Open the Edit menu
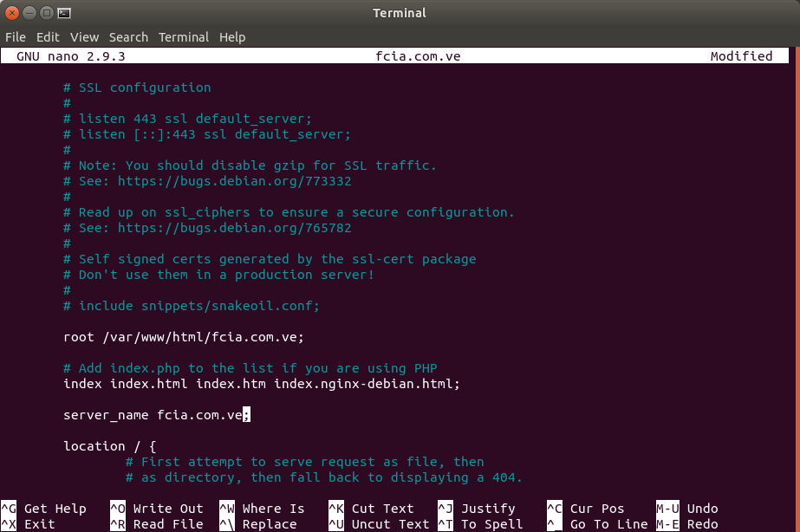This screenshot has width=800, height=532. coord(48,37)
